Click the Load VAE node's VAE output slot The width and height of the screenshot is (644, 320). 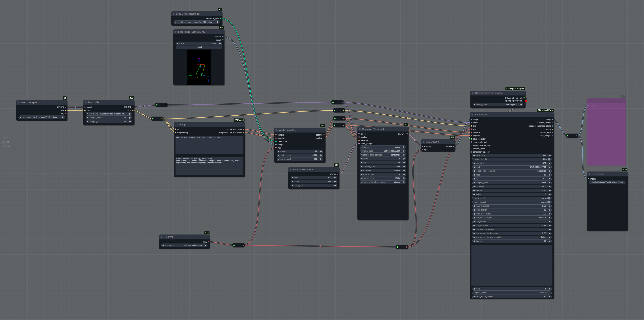coord(208,242)
